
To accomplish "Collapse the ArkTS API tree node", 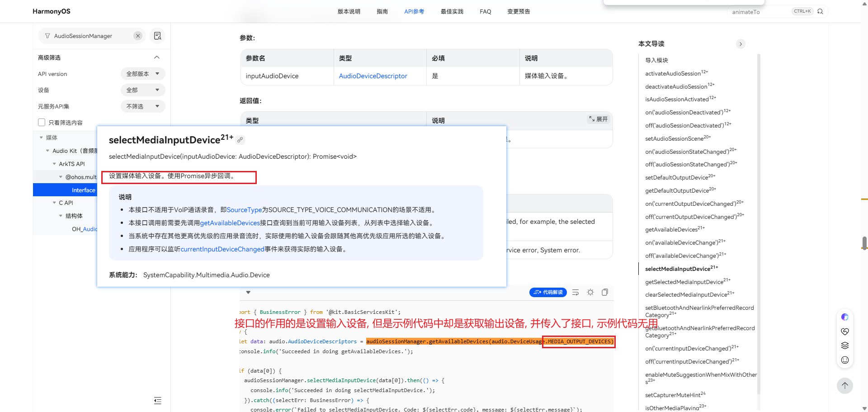I will coord(54,164).
